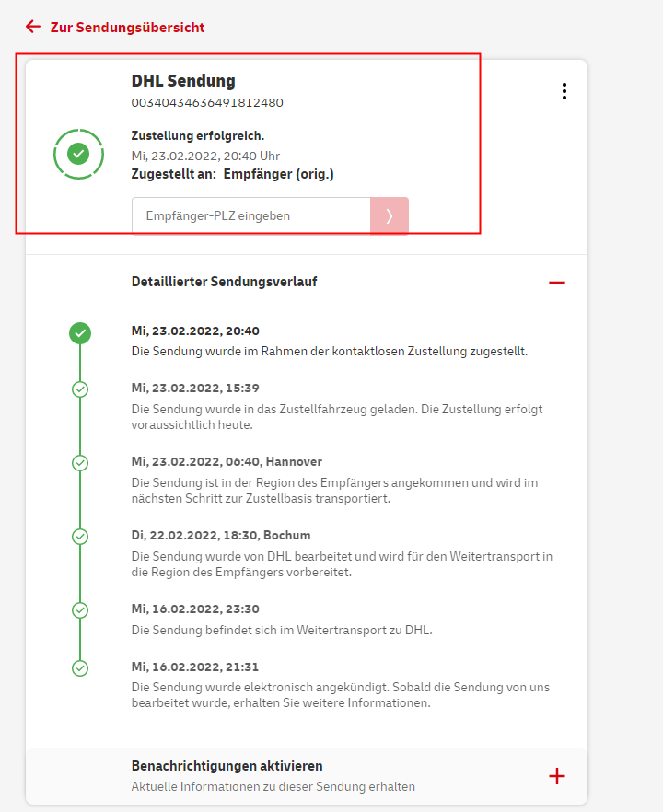This screenshot has height=812, width=663.
Task: Expand notifications section with plus icon
Action: pyautogui.click(x=556, y=776)
